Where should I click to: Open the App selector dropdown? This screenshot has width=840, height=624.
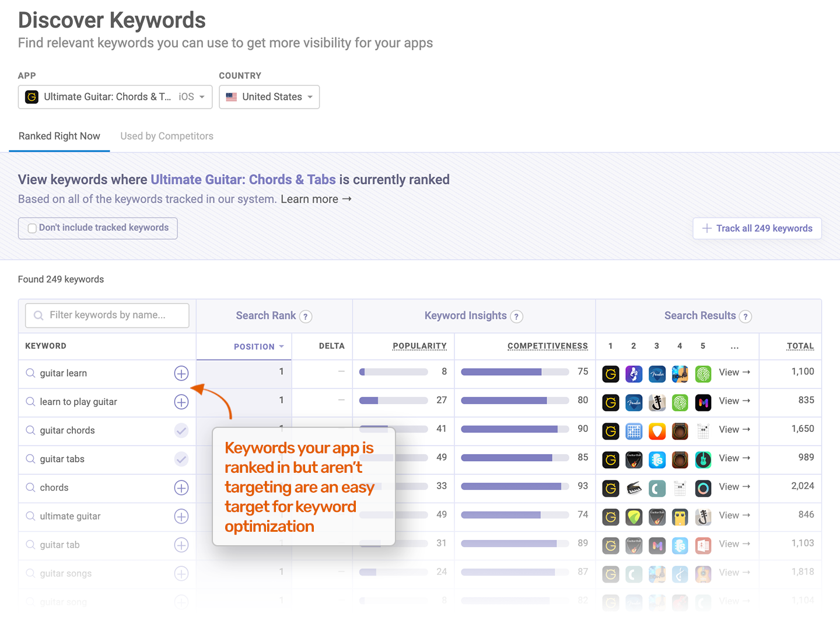click(115, 97)
